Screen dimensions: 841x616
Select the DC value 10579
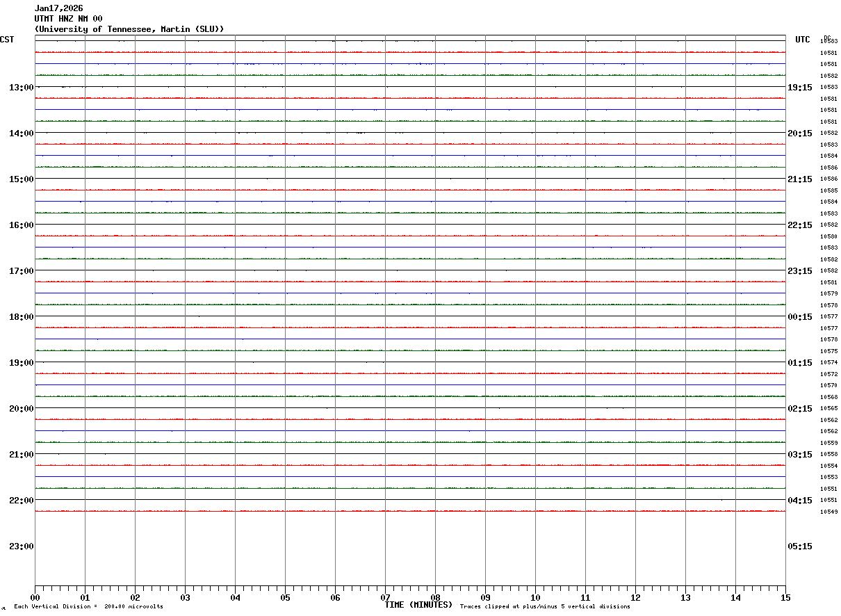[x=828, y=293]
